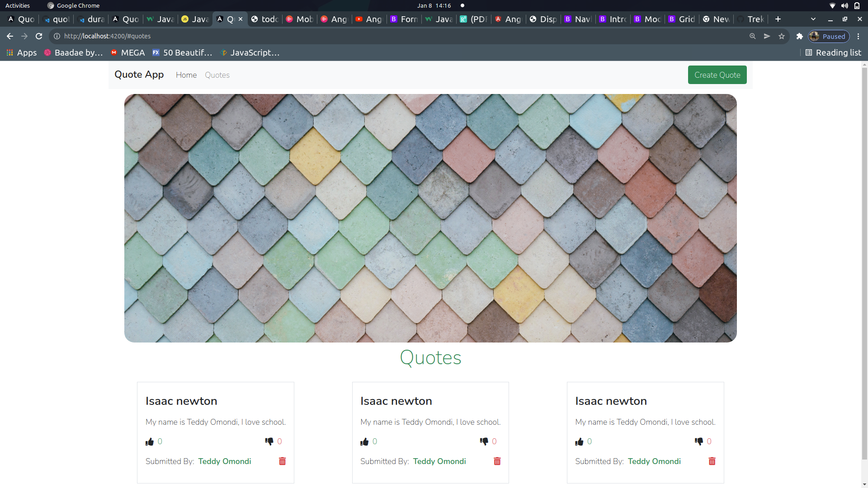Downvote the third quote card
Viewport: 868px width, 488px height.
[698, 441]
